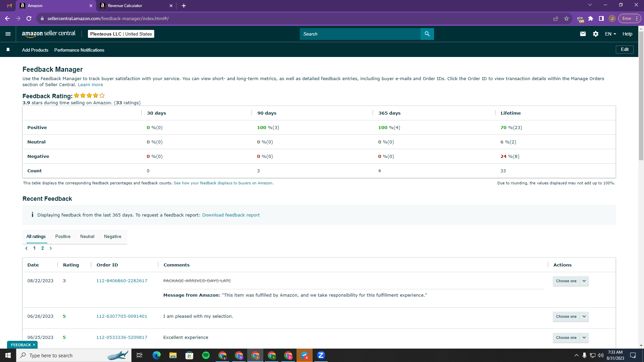This screenshot has height=362, width=644.
Task: Select the Negative ratings tab
Action: (x=113, y=236)
